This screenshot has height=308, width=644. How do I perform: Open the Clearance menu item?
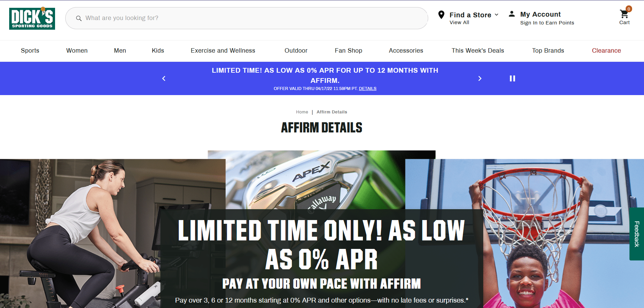click(606, 51)
